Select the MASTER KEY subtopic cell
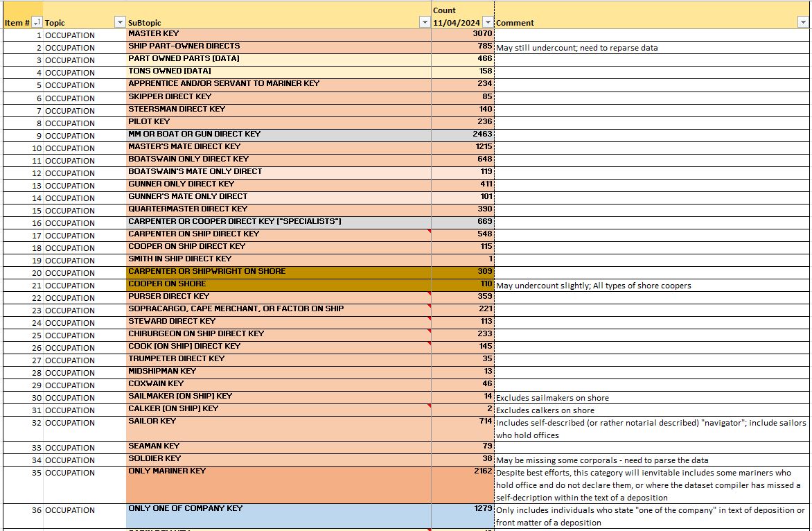 pos(277,34)
